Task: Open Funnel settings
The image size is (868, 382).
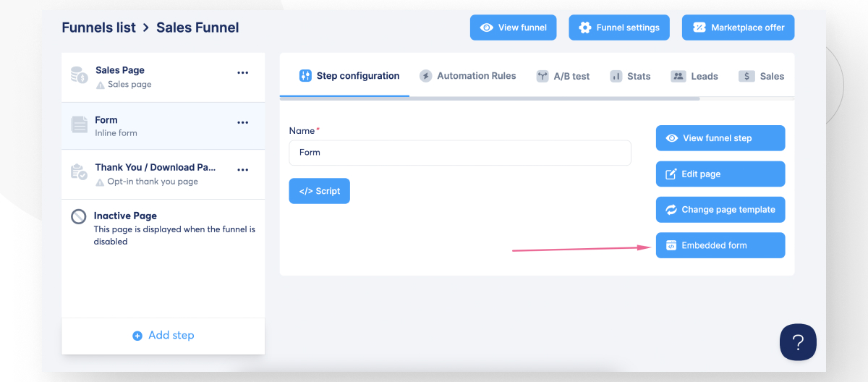Action: click(x=619, y=27)
